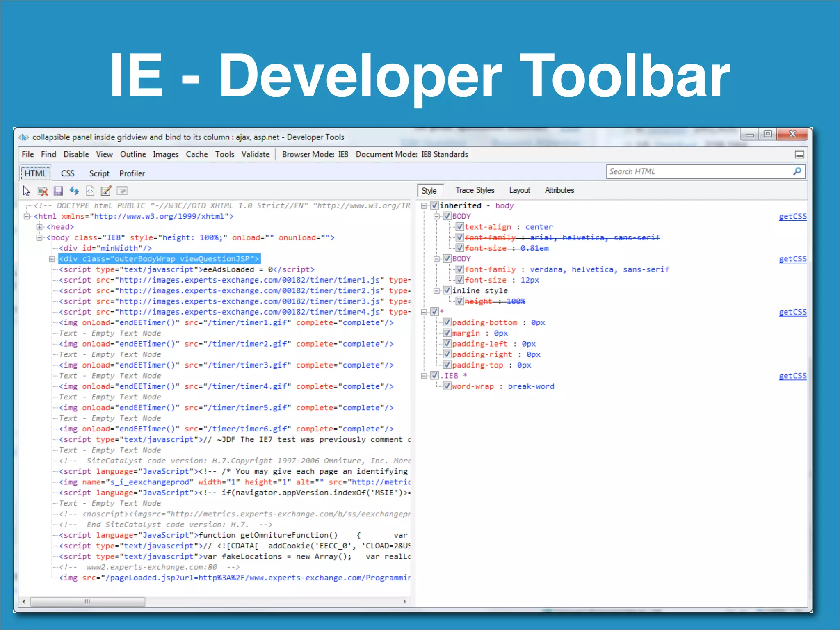Open the Validate menu
Image resolution: width=840 pixels, height=630 pixels.
click(256, 155)
